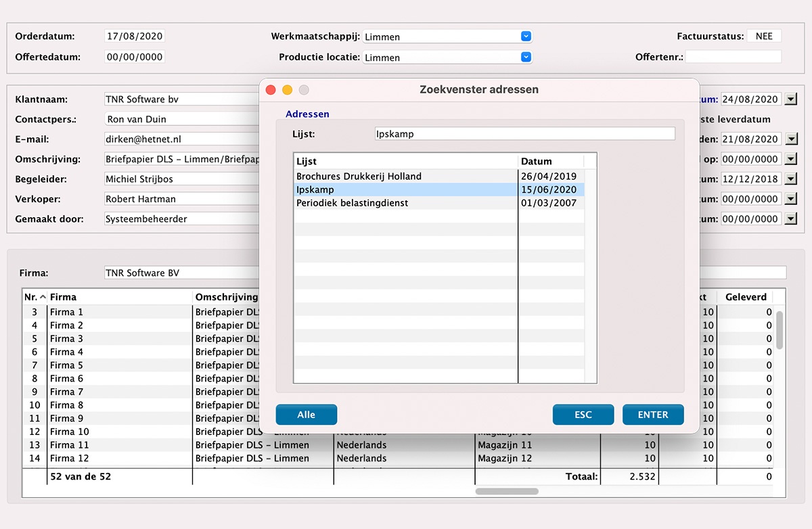Viewport: 812px width, 529px height.
Task: Click the Factuurstatus NEE field
Action: pos(764,37)
